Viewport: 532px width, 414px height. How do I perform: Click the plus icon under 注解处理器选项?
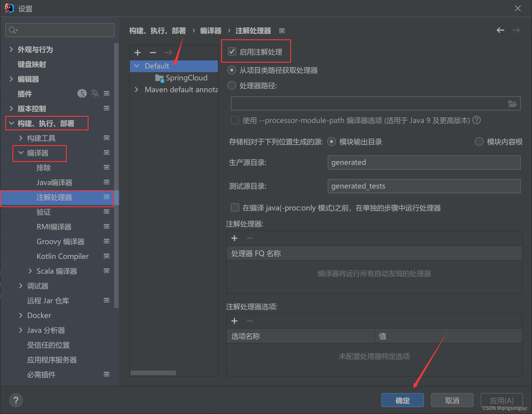tap(234, 321)
